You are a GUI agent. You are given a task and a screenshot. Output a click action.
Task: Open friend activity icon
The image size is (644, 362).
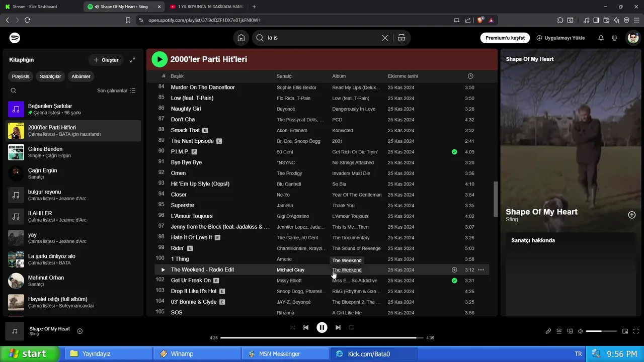614,38
